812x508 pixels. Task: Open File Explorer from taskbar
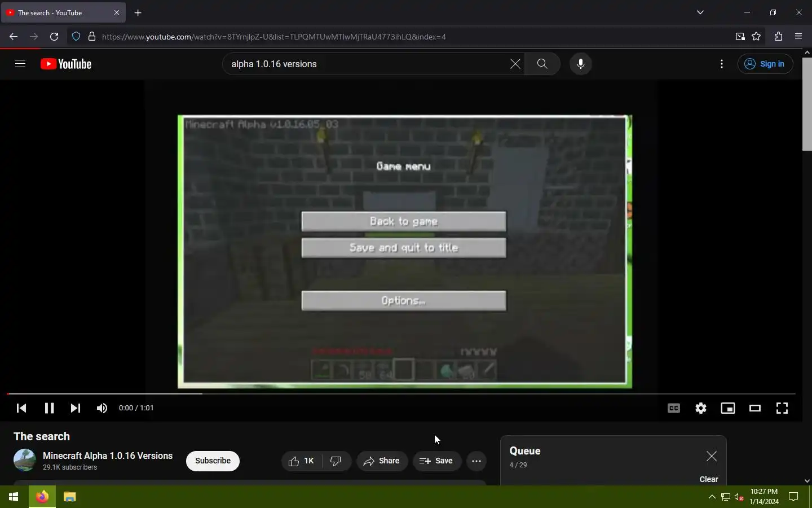pos(70,497)
